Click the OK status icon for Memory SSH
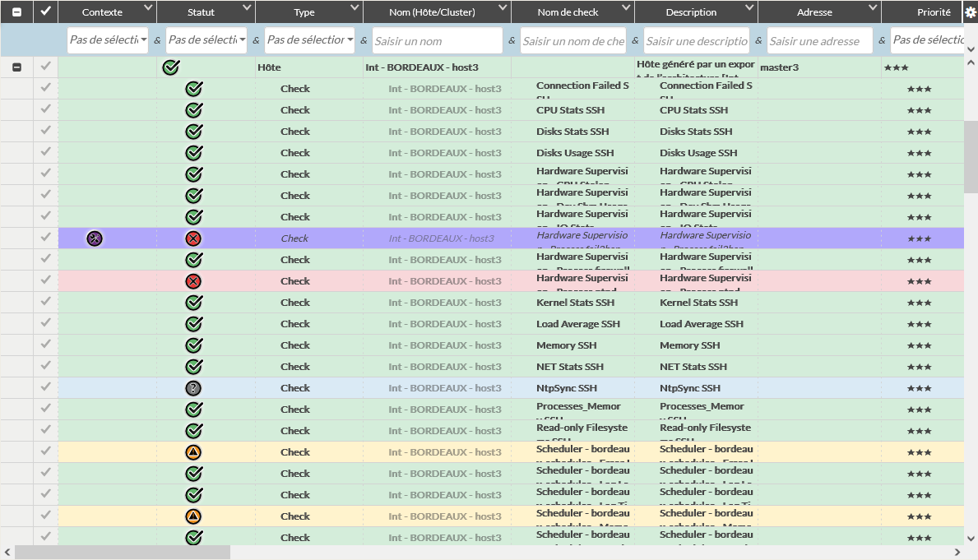 click(x=194, y=345)
